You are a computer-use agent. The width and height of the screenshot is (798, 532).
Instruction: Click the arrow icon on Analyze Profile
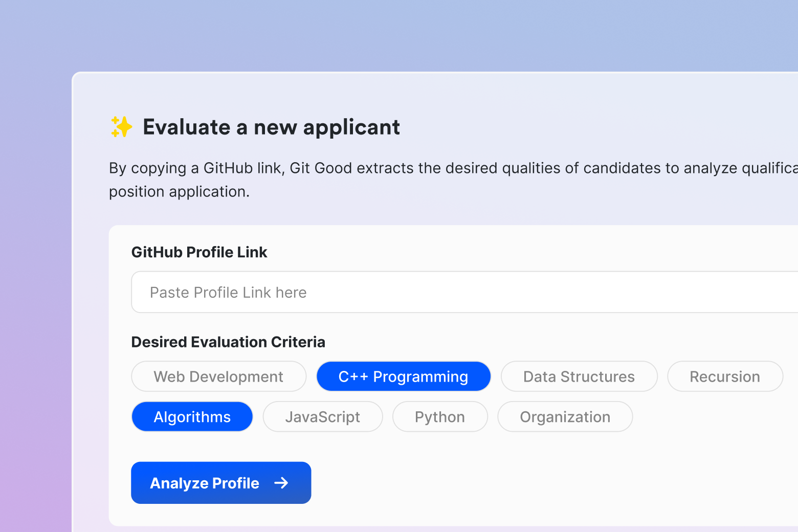click(281, 483)
